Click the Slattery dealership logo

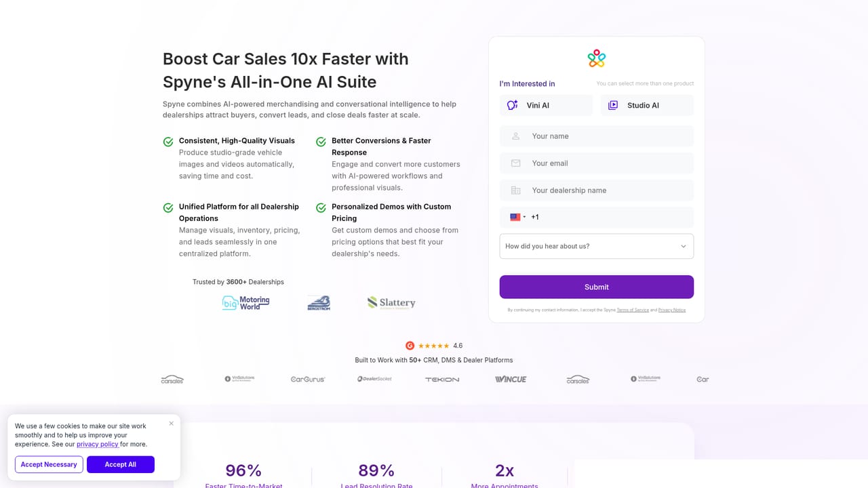tap(391, 303)
